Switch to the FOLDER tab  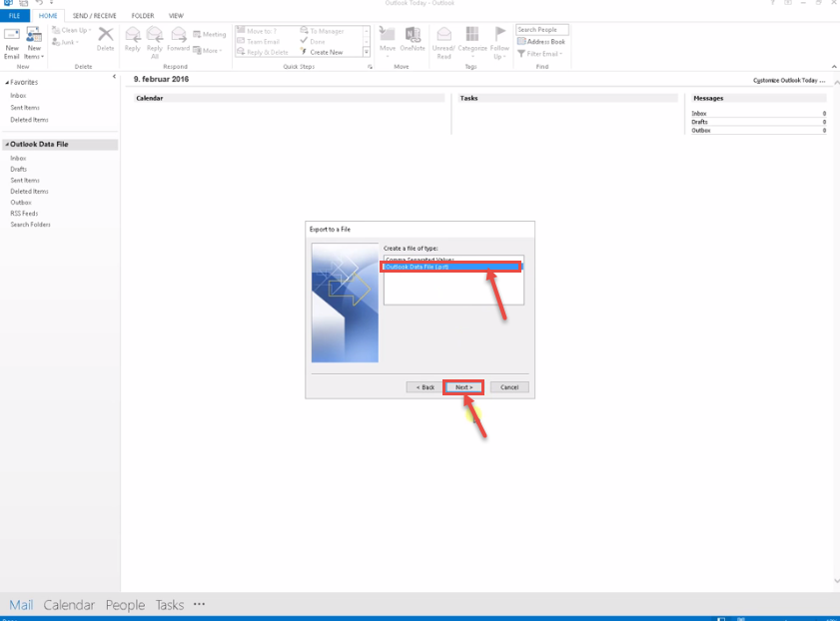[143, 16]
